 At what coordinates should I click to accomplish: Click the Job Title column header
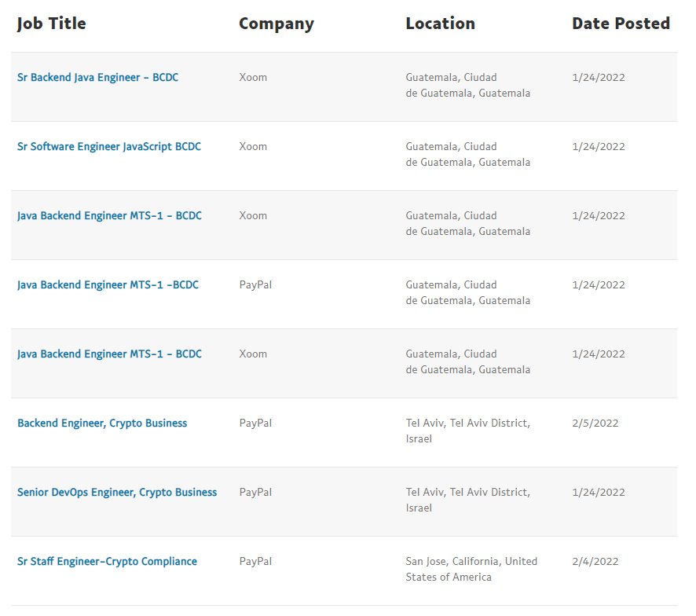tap(52, 24)
